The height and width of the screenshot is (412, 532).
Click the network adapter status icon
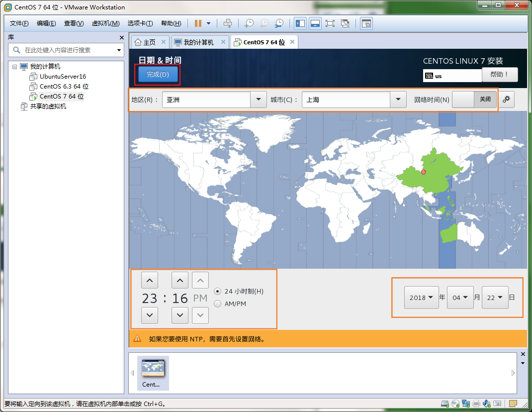coord(466,404)
